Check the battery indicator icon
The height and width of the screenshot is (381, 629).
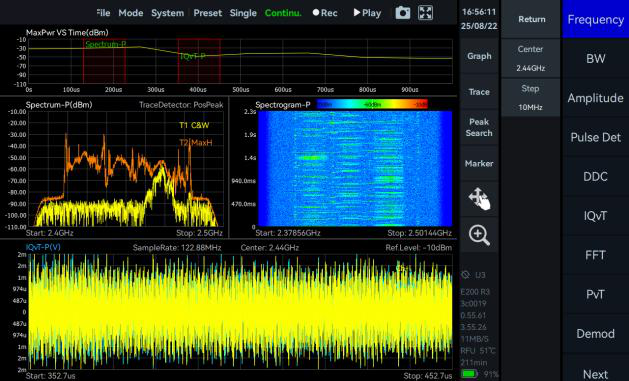469,374
